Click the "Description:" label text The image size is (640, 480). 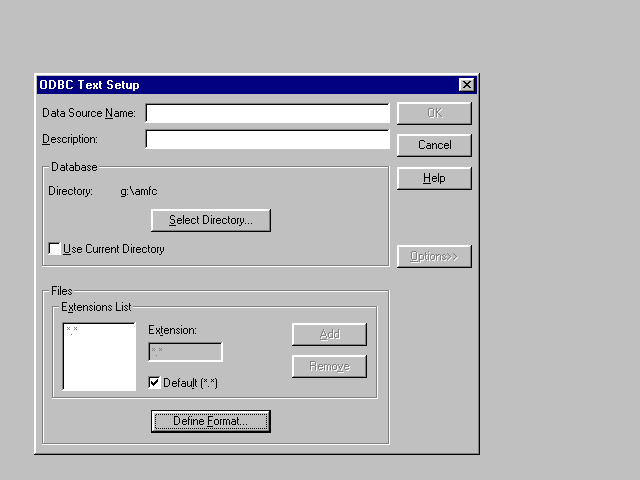pos(70,139)
